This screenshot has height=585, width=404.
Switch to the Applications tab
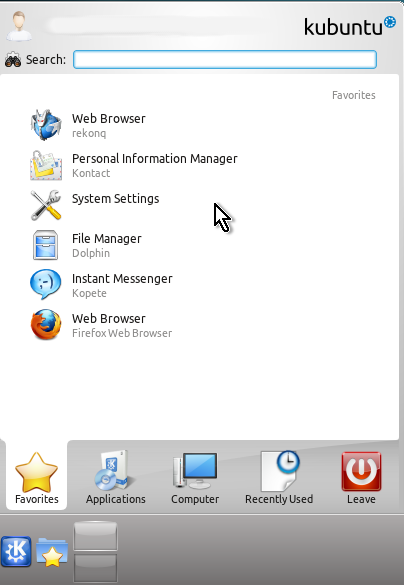pyautogui.click(x=116, y=478)
